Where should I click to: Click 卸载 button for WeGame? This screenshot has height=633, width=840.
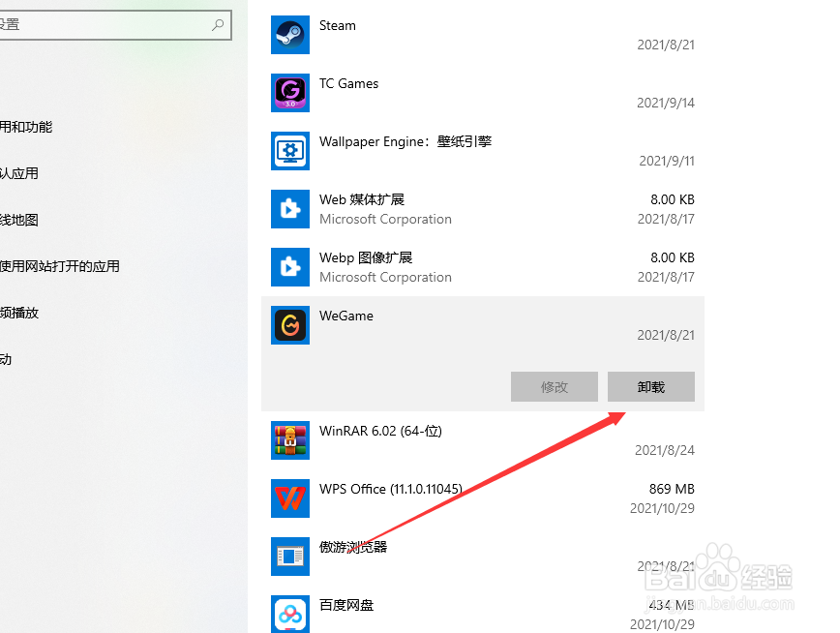coord(651,386)
